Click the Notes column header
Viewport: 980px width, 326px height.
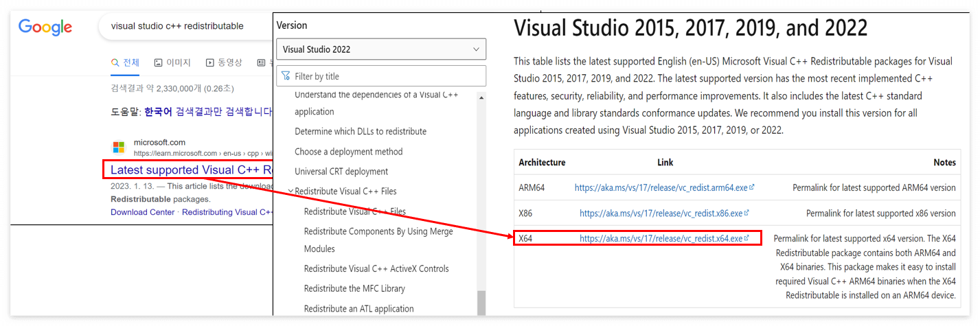[x=944, y=163]
